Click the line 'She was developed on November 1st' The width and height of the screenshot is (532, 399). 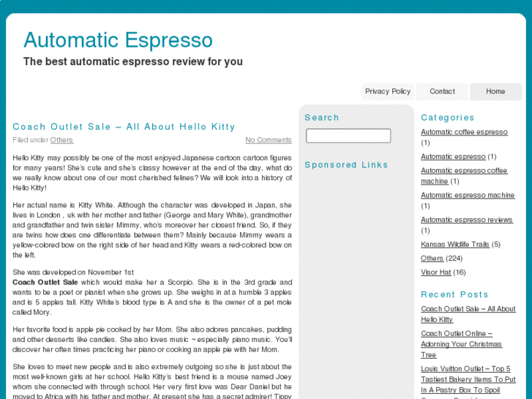tap(73, 272)
